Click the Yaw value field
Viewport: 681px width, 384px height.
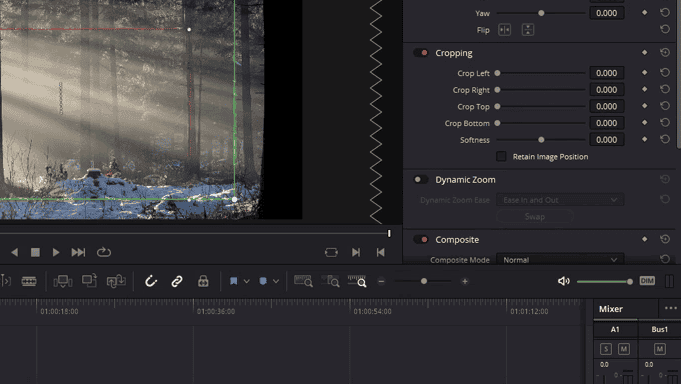607,13
